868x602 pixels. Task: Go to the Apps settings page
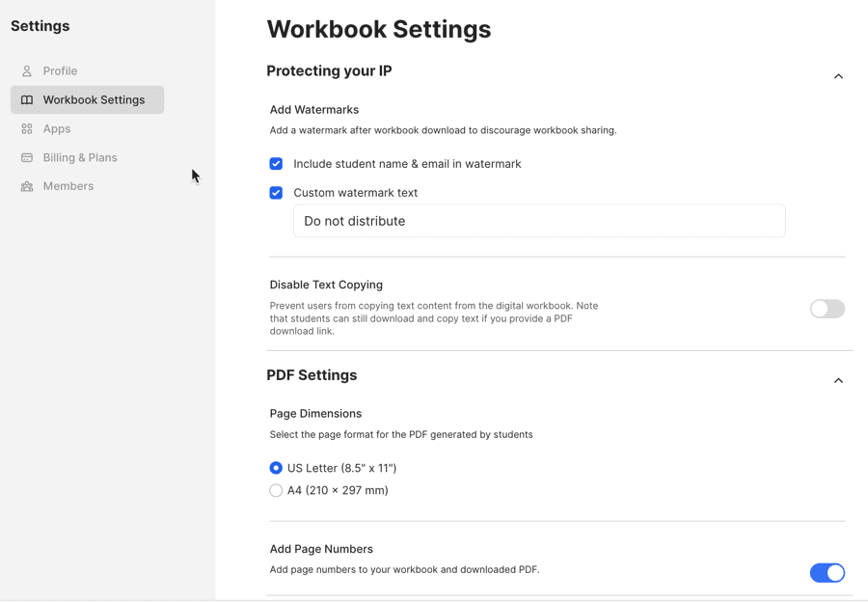click(57, 129)
